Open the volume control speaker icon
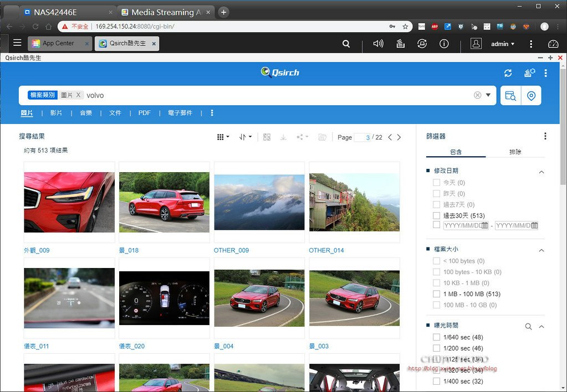 [378, 44]
